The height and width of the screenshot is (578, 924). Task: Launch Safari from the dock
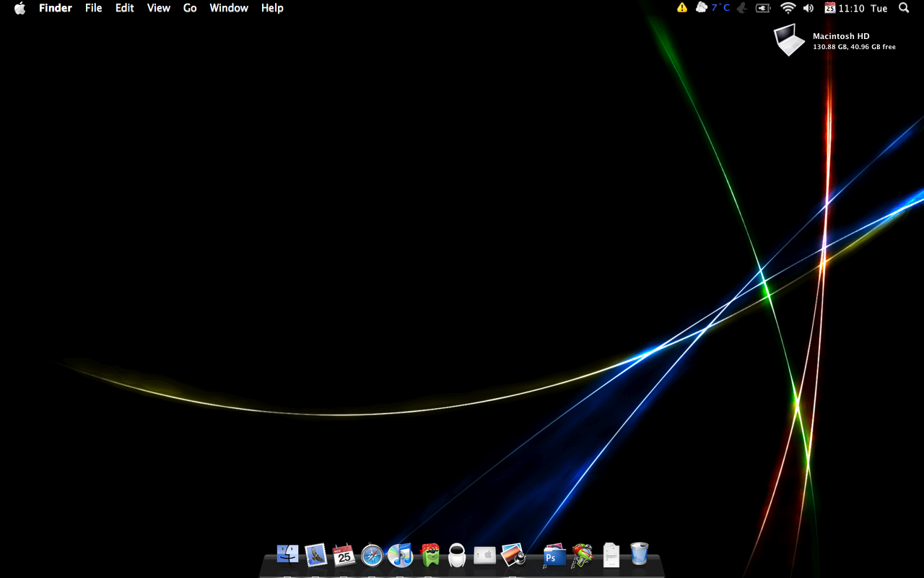coord(372,555)
